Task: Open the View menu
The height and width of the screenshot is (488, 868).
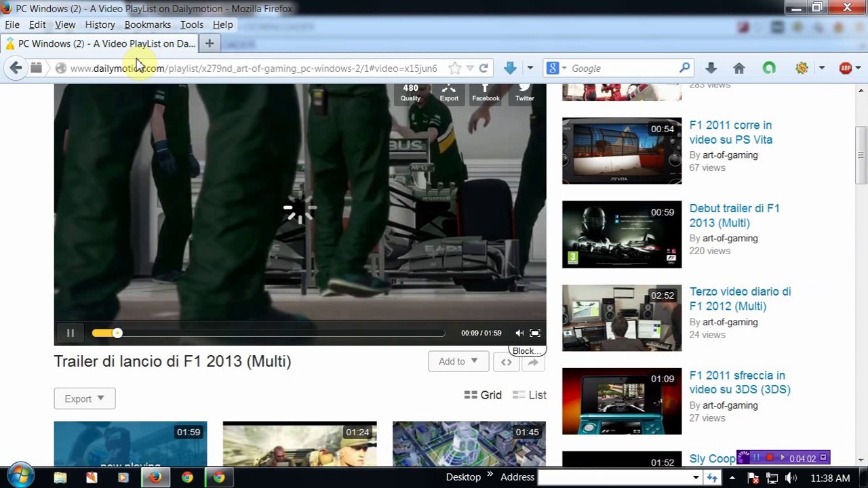Action: click(65, 24)
